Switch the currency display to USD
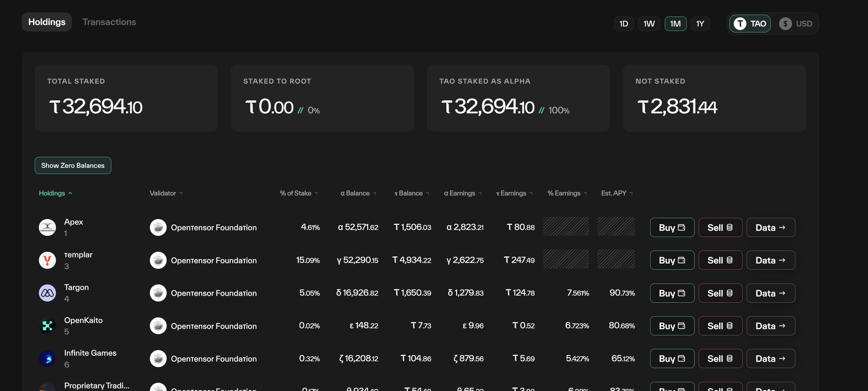The width and height of the screenshot is (868, 391). click(x=796, y=24)
